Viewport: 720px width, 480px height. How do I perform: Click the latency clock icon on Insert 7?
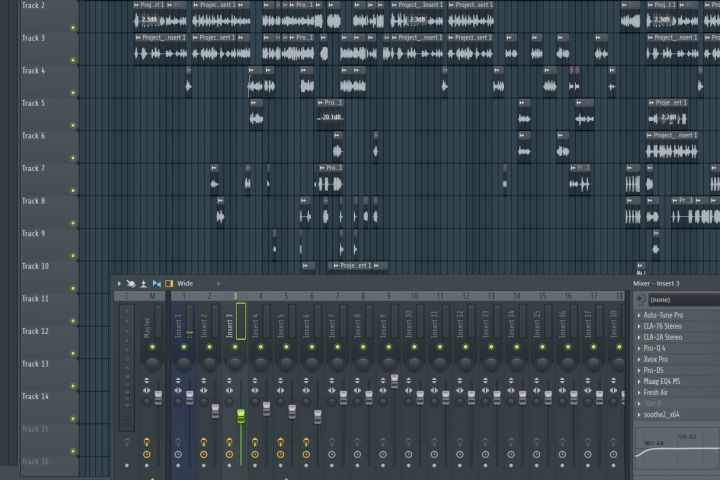pos(332,454)
